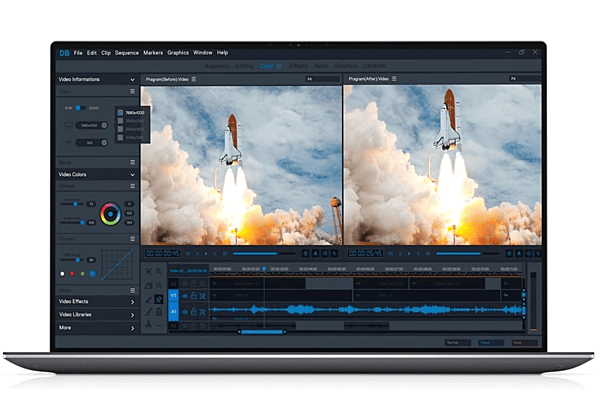
Task: Expand the Video Effects section
Action: click(132, 301)
